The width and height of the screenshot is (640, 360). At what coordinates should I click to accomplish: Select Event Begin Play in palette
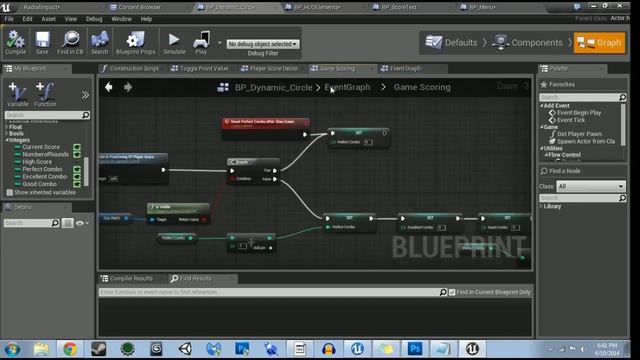579,113
